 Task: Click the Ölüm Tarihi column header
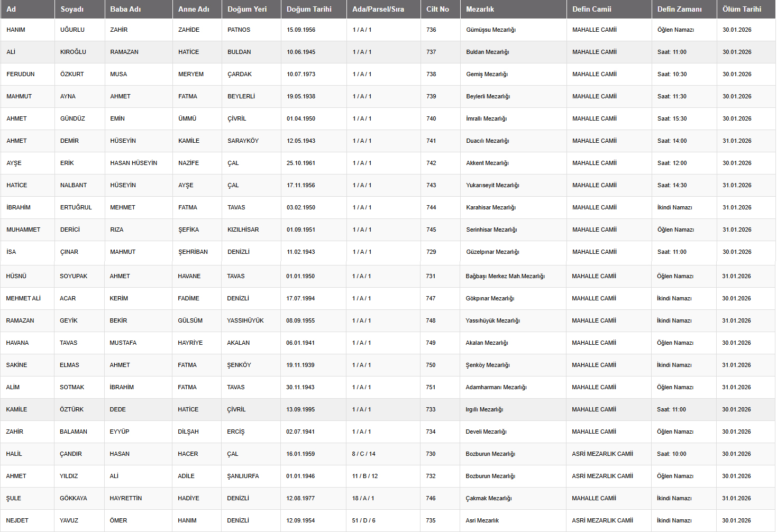pos(742,9)
